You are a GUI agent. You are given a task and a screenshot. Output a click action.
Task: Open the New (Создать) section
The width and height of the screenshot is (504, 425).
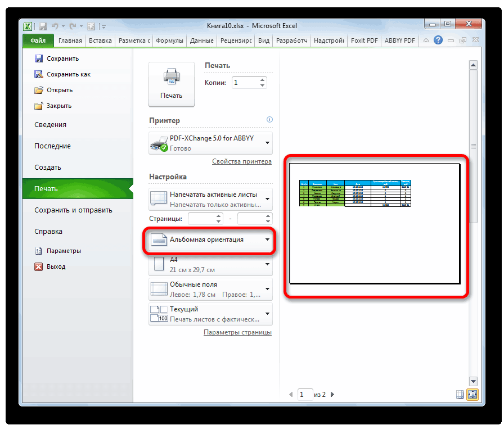coord(48,168)
